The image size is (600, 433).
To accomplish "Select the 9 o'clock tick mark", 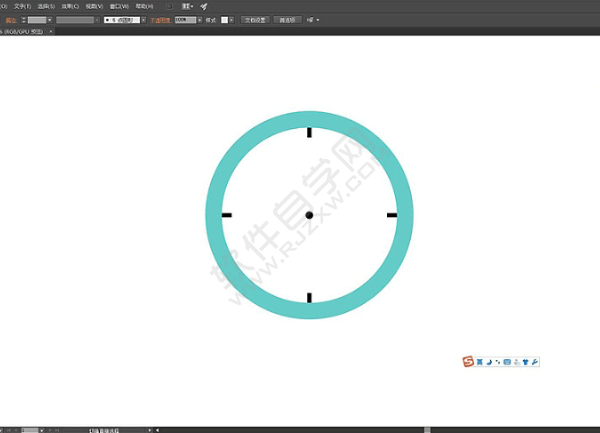I will (227, 215).
